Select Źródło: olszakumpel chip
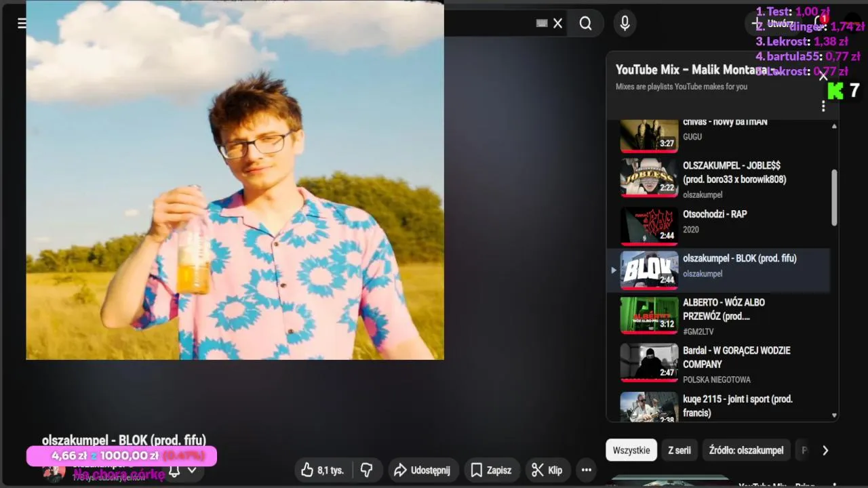The image size is (868, 488). coord(746,450)
